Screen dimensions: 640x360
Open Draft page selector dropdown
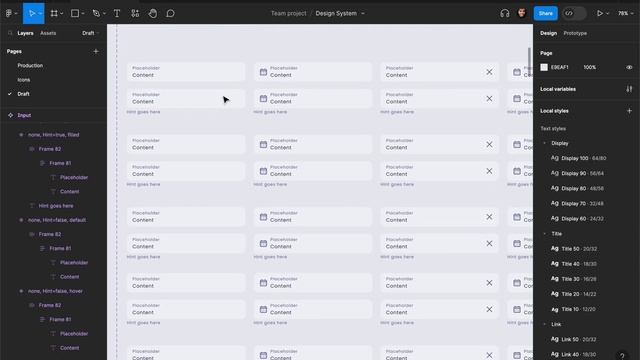tap(90, 33)
